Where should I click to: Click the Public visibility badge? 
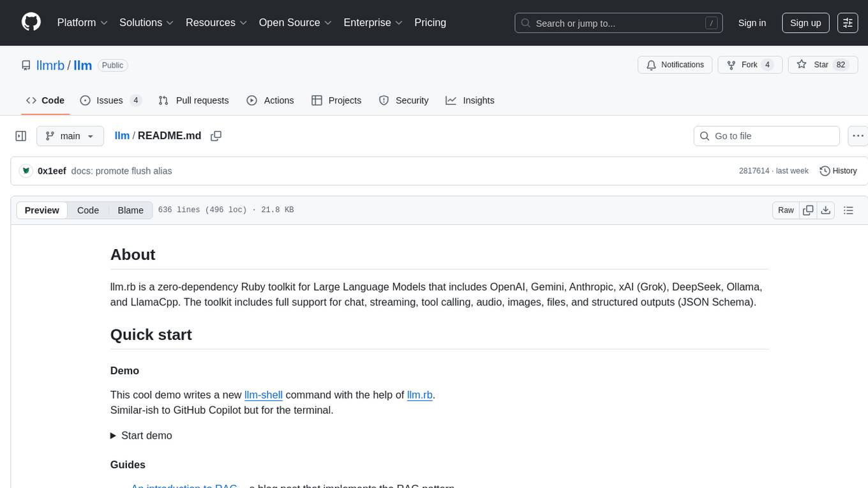click(x=113, y=65)
